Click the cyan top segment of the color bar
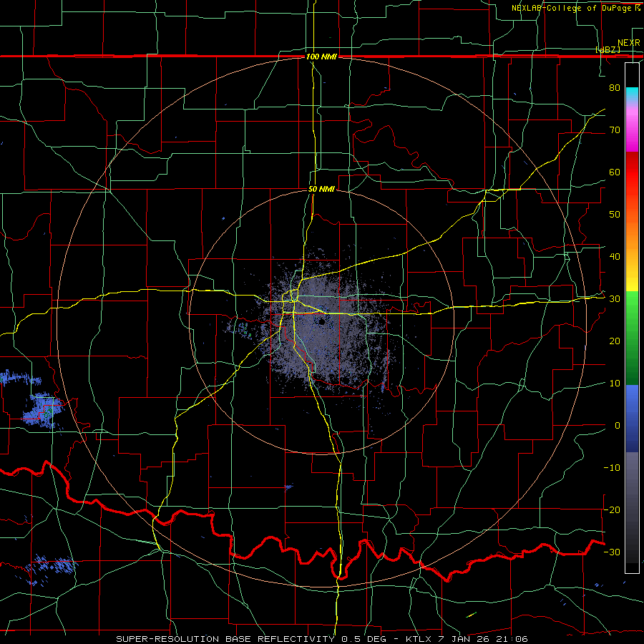Image resolution: width=644 pixels, height=644 pixels. 632,94
